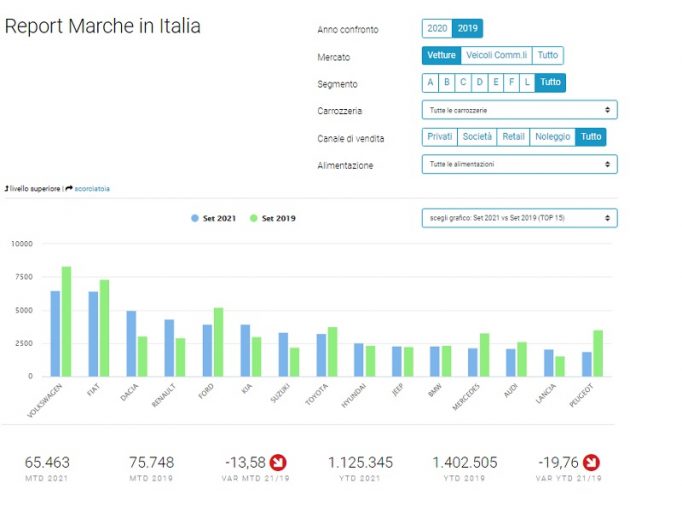Click the red down arrow beside -19,76
The height and width of the screenshot is (512, 682).
pos(591,462)
